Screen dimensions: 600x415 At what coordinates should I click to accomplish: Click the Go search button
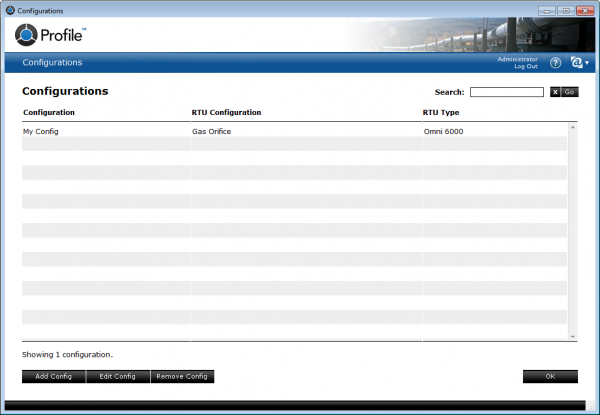tap(569, 92)
